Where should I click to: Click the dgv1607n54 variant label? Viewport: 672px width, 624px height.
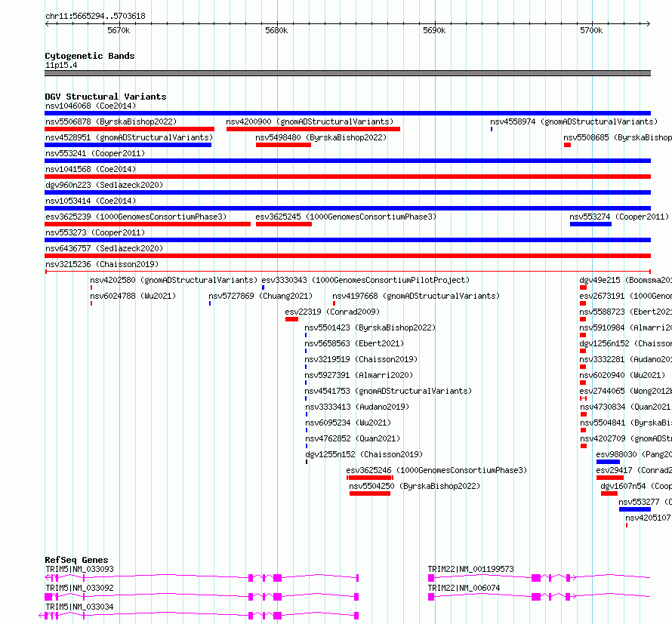637,486
